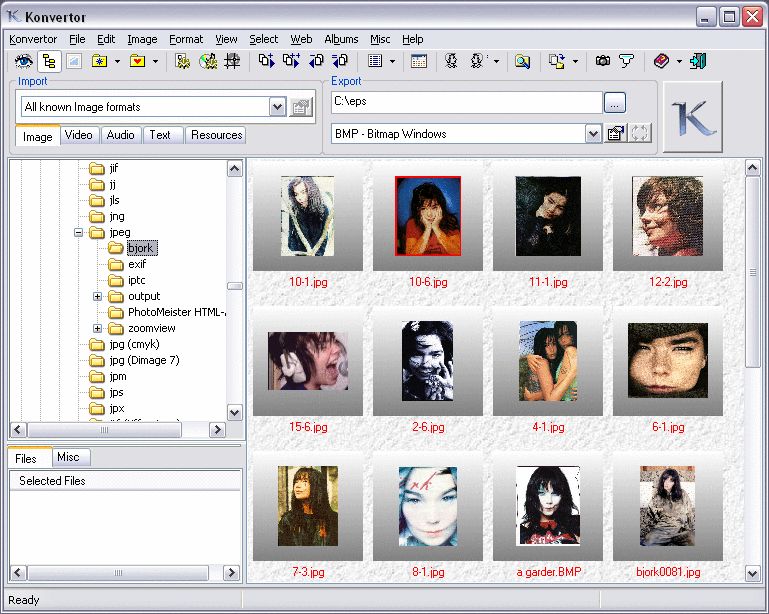Open the BMP export format dropdown
Viewport: 769px width, 614px height.
click(593, 134)
